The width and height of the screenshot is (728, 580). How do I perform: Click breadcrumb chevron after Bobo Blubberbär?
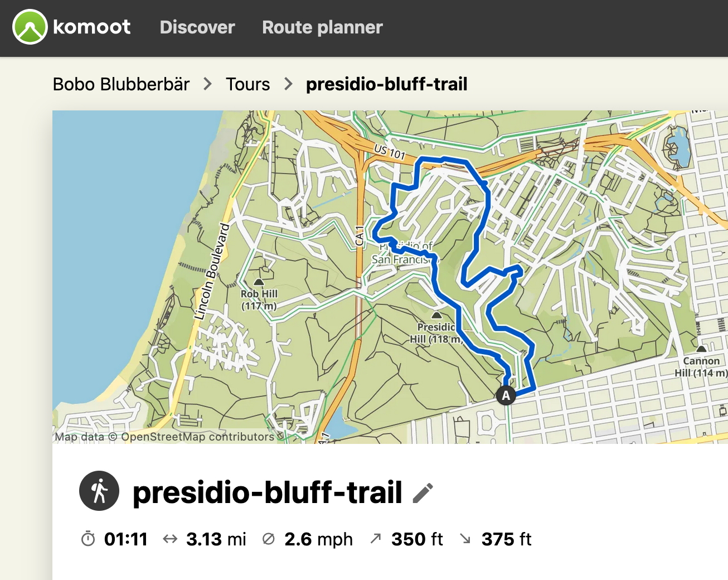click(208, 84)
